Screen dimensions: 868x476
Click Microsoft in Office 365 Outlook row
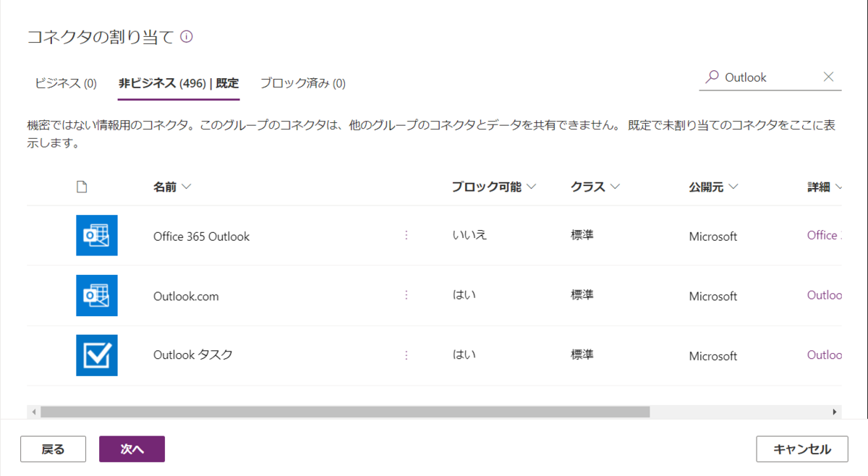pyautogui.click(x=713, y=237)
